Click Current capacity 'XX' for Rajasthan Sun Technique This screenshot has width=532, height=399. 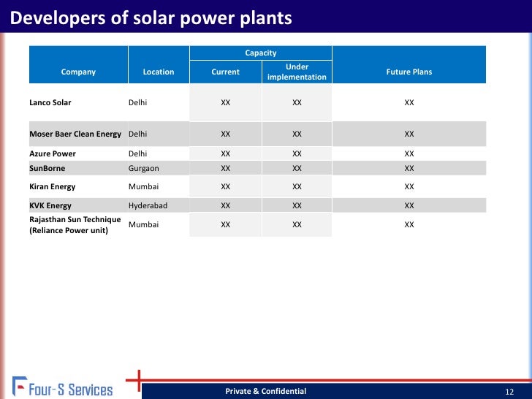[x=226, y=224]
